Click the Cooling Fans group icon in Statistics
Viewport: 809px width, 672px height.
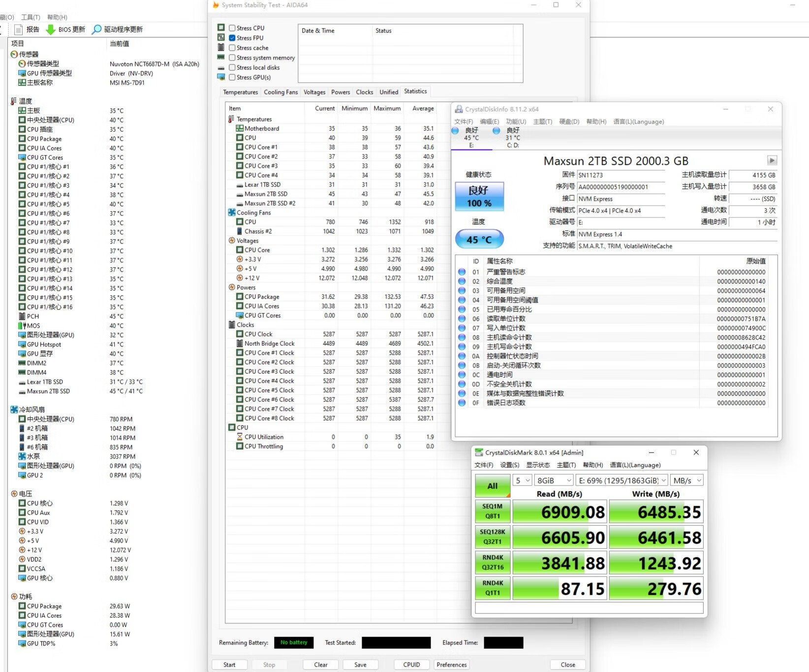(232, 213)
